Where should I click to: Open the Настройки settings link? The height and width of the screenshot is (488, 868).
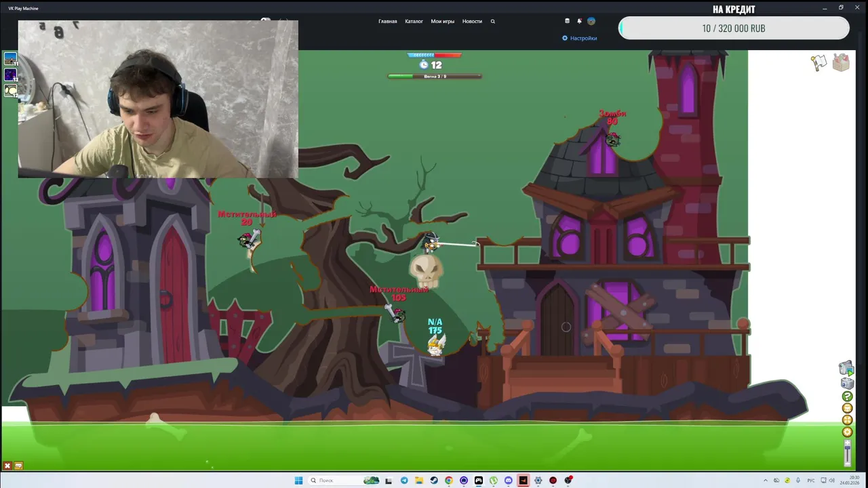point(580,38)
